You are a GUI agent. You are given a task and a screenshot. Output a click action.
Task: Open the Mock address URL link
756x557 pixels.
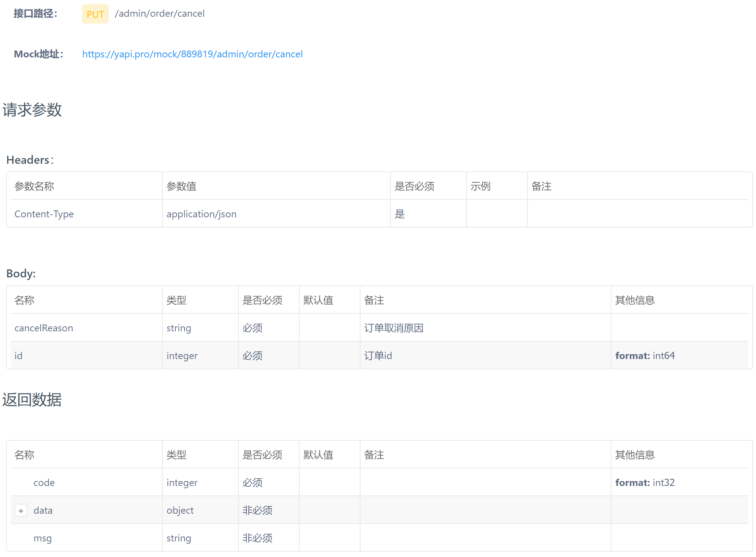point(192,54)
